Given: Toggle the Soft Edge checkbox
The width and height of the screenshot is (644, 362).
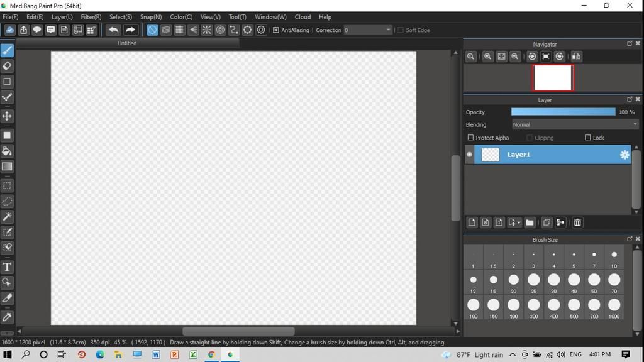Looking at the screenshot, I should (x=401, y=30).
